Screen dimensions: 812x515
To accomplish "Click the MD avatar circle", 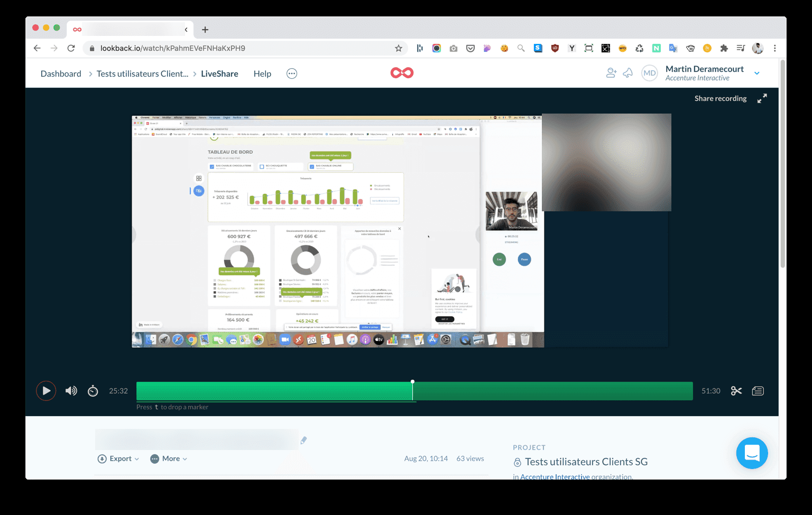I will coord(650,73).
